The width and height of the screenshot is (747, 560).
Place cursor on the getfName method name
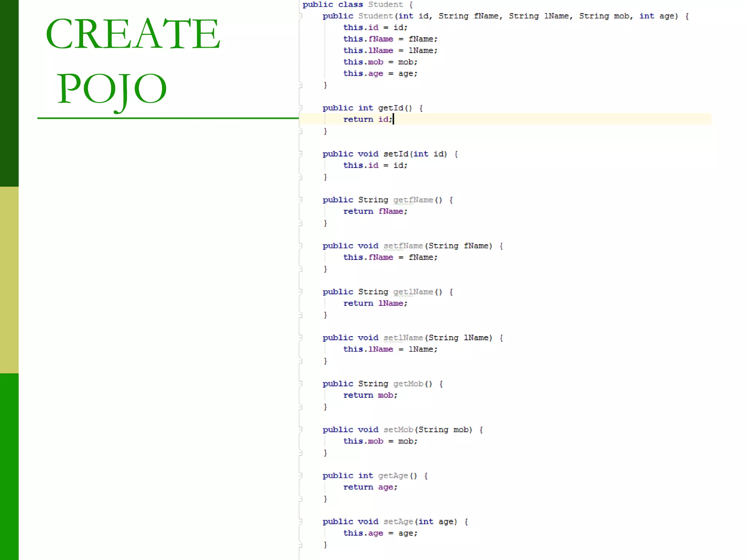pyautogui.click(x=413, y=200)
